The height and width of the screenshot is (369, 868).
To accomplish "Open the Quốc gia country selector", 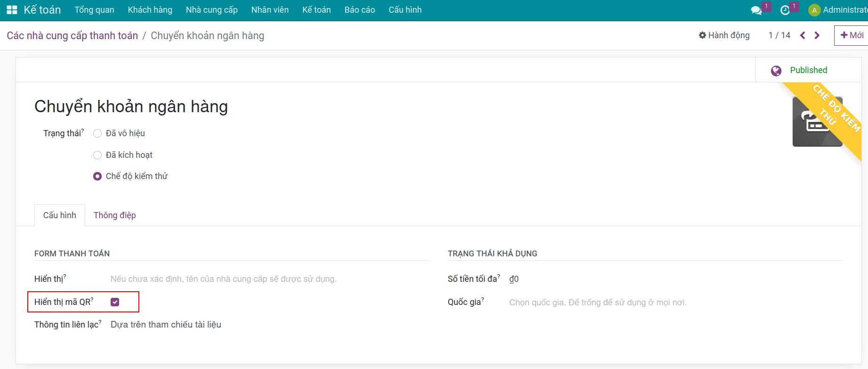I will click(x=675, y=303).
